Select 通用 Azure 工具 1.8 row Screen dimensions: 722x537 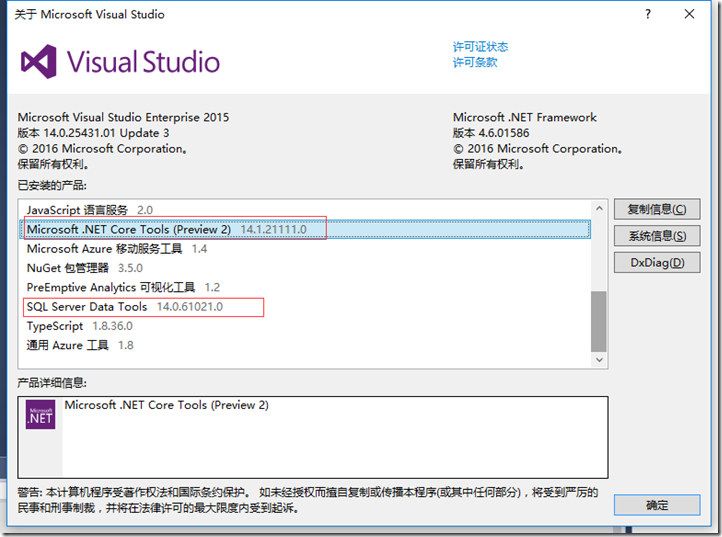305,345
